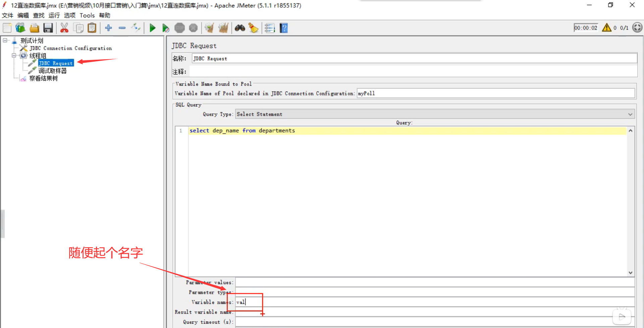Image resolution: width=644 pixels, height=328 pixels.
Task: Collapse the 线程组 tree node
Action: pos(14,55)
